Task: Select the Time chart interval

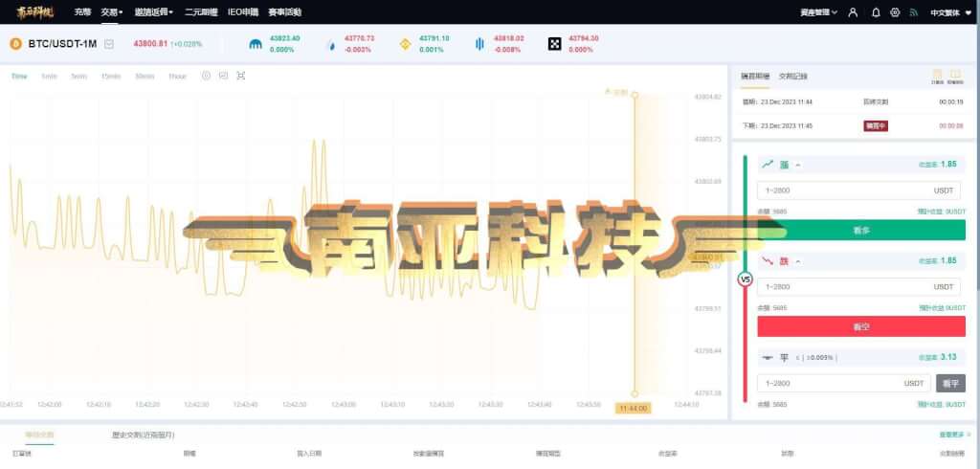Action: (19, 77)
